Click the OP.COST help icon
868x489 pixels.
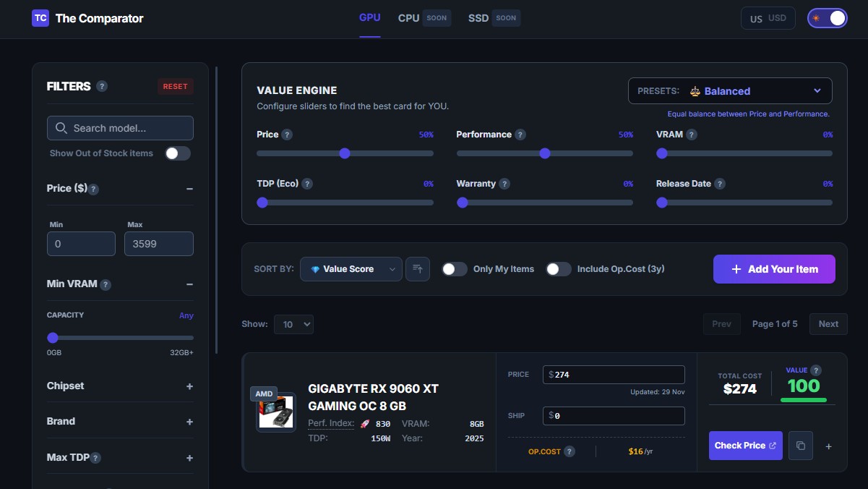click(570, 451)
